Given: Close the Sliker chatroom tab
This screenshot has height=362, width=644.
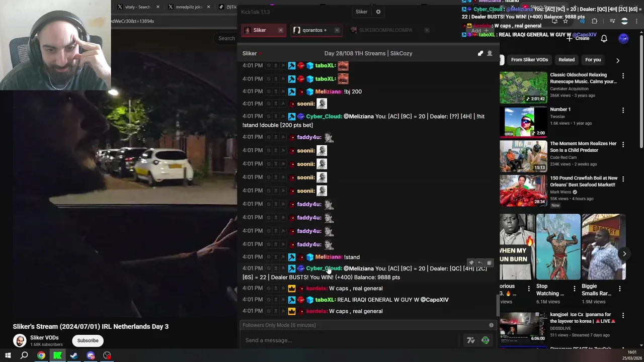Looking at the screenshot, I should coord(280,30).
